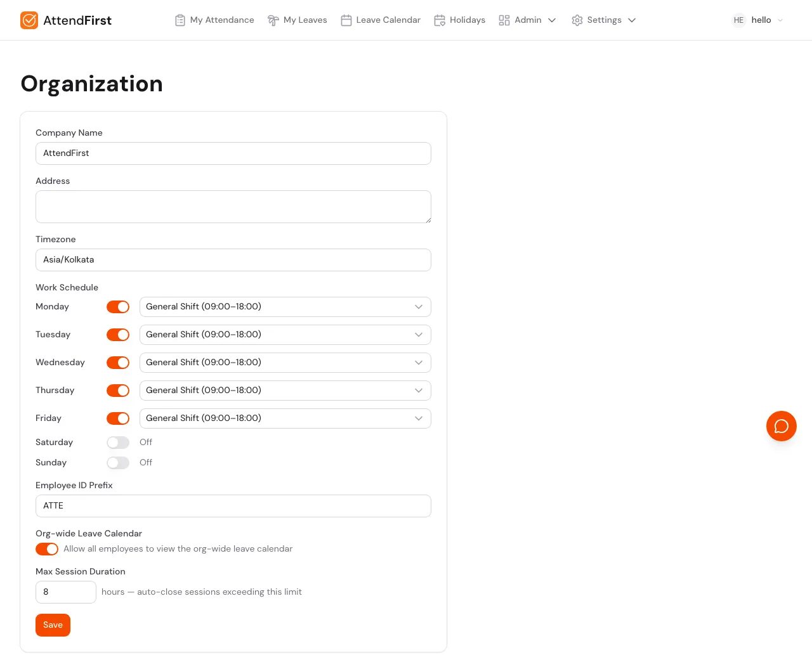This screenshot has width=812, height=667.
Task: Select the My Attendance clipboard icon
Action: [180, 20]
